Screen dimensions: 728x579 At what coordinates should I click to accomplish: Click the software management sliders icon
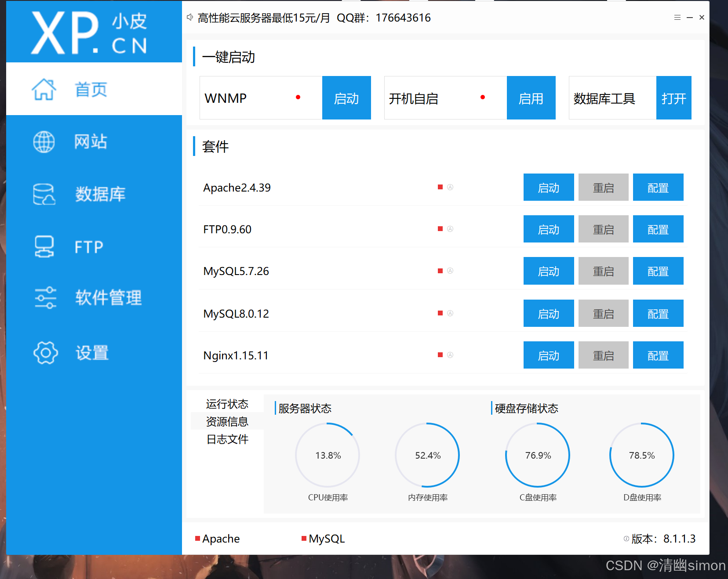(x=45, y=298)
